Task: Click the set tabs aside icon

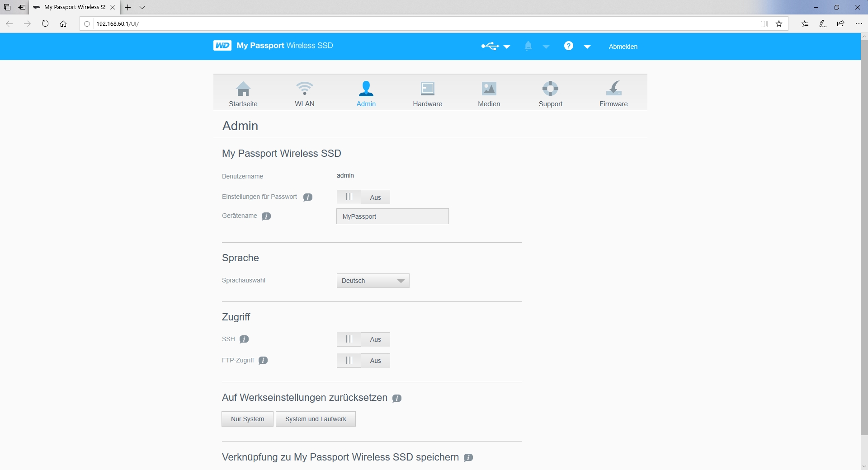Action: tap(22, 7)
